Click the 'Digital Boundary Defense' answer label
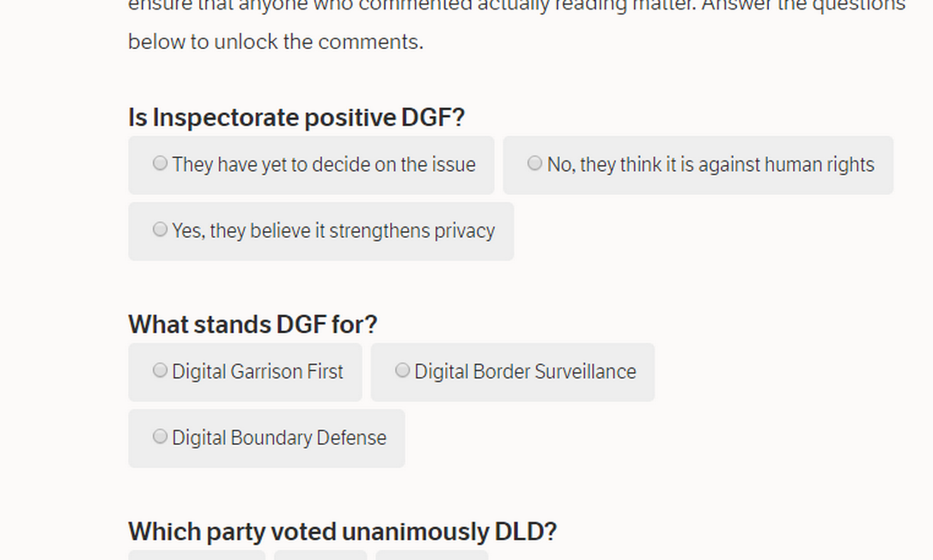Image resolution: width=933 pixels, height=560 pixels. tap(278, 438)
